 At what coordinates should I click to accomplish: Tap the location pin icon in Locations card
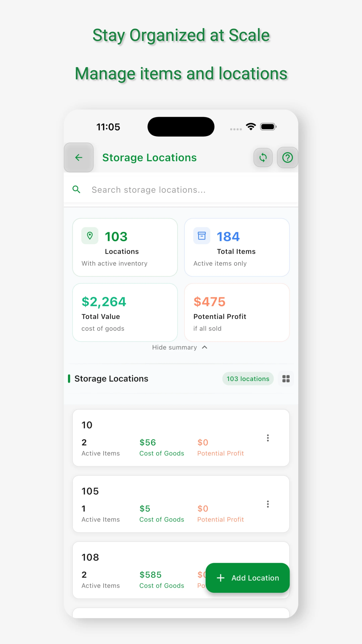click(90, 235)
